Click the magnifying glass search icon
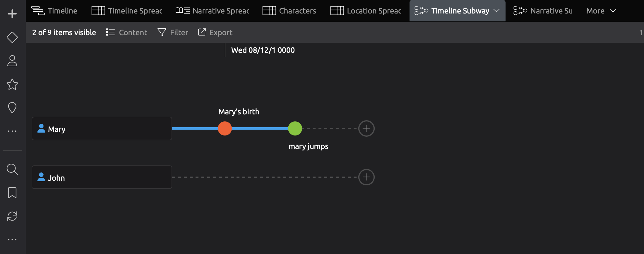This screenshot has width=644, height=254. click(12, 169)
